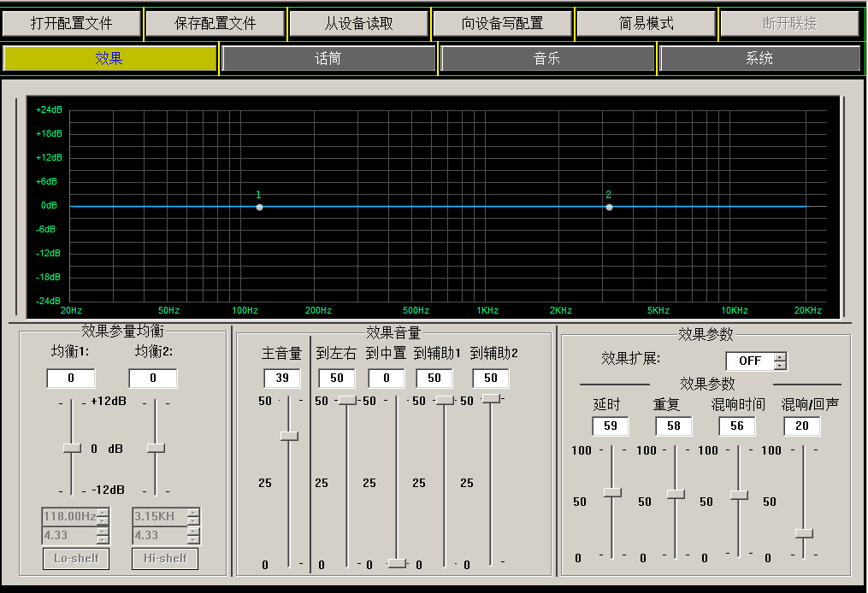The image size is (868, 593).
Task: Toggle the Lo-shelf filter button
Action: click(x=76, y=558)
